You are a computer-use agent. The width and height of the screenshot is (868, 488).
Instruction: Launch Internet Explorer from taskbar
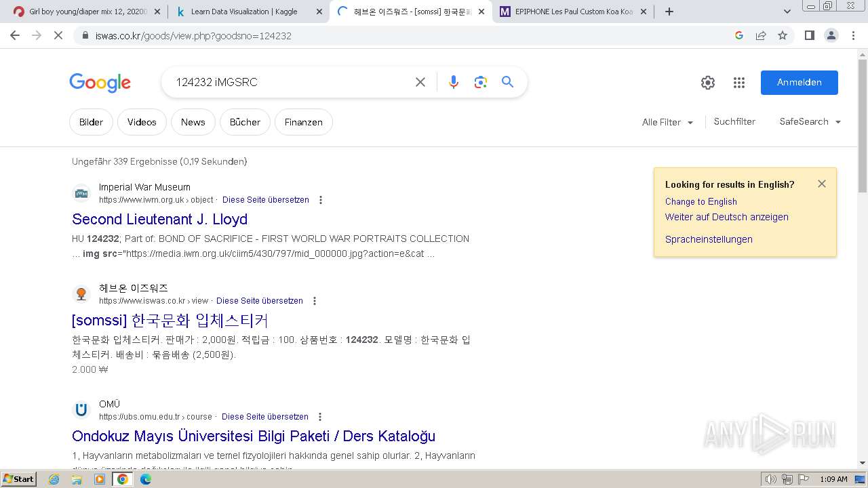[54, 479]
